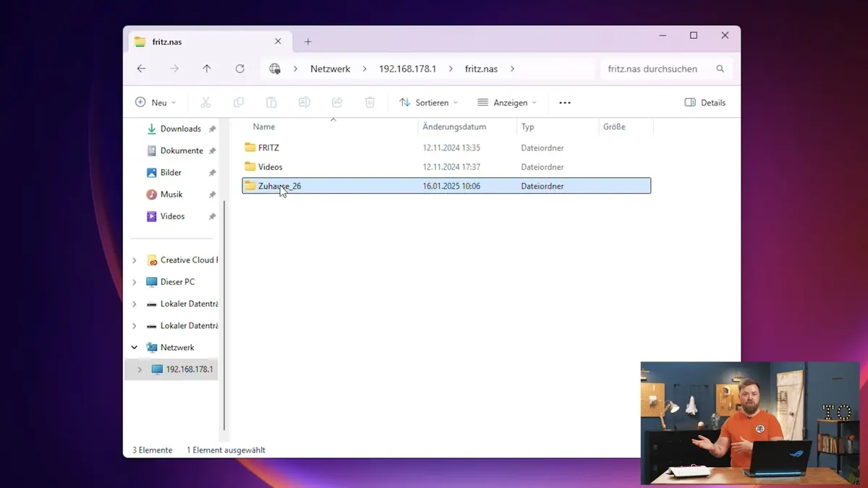868x488 pixels.
Task: Click the Delete trash can icon
Action: coord(370,103)
